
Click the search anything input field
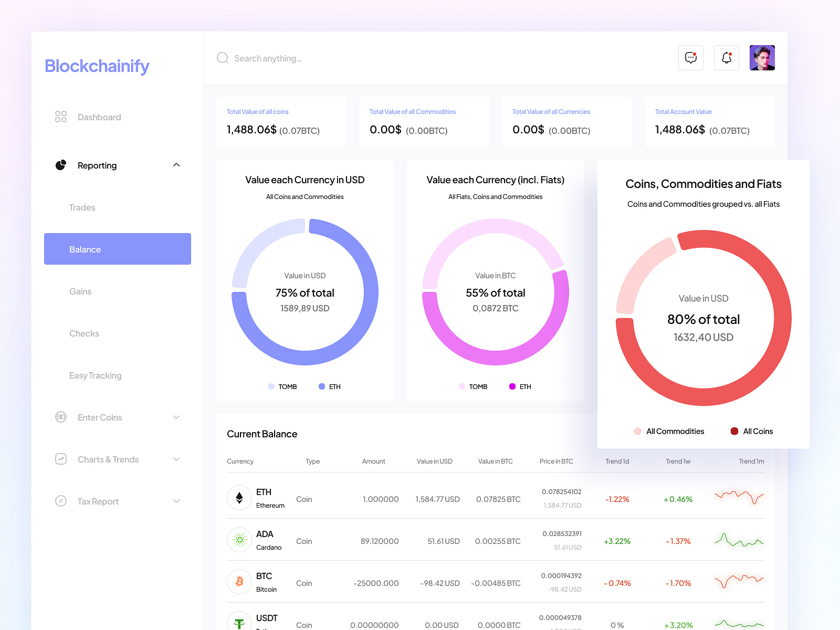click(x=269, y=58)
